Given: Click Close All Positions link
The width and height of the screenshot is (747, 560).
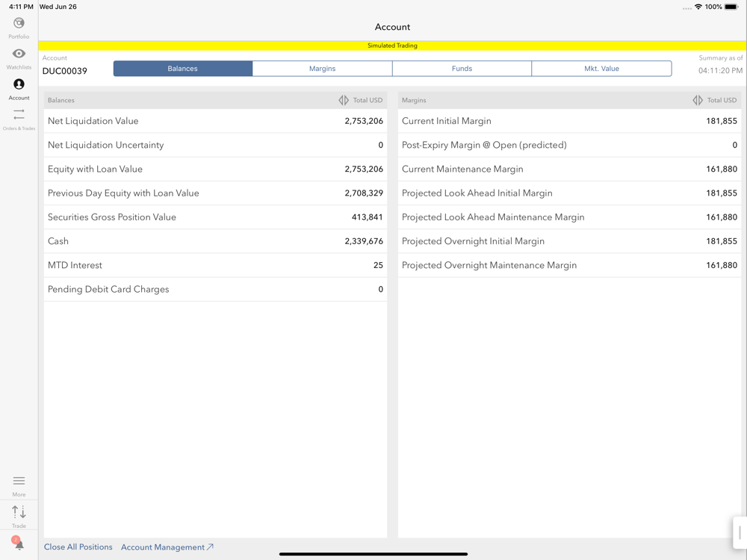Looking at the screenshot, I should coord(78,547).
